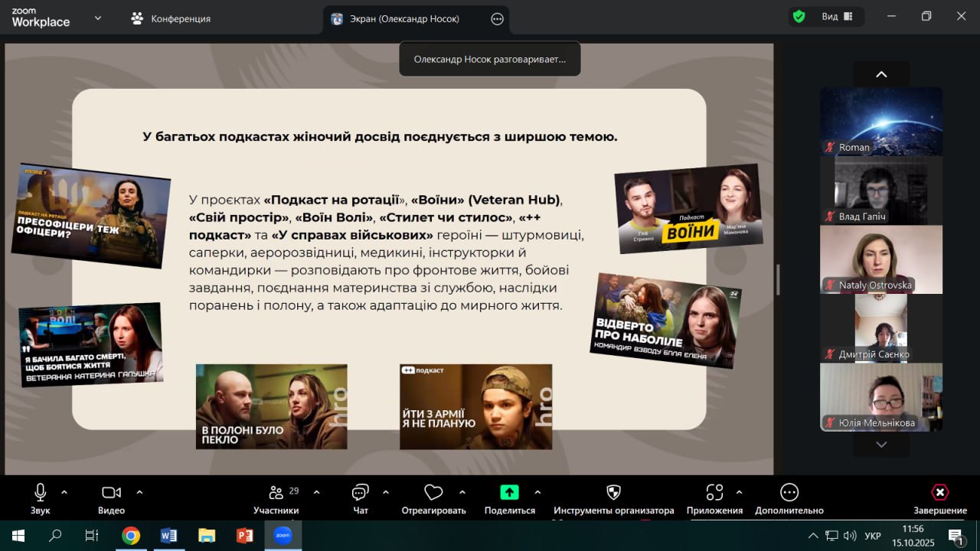The width and height of the screenshot is (980, 551).
Task: Open the Chat panel icon
Action: coord(360,493)
